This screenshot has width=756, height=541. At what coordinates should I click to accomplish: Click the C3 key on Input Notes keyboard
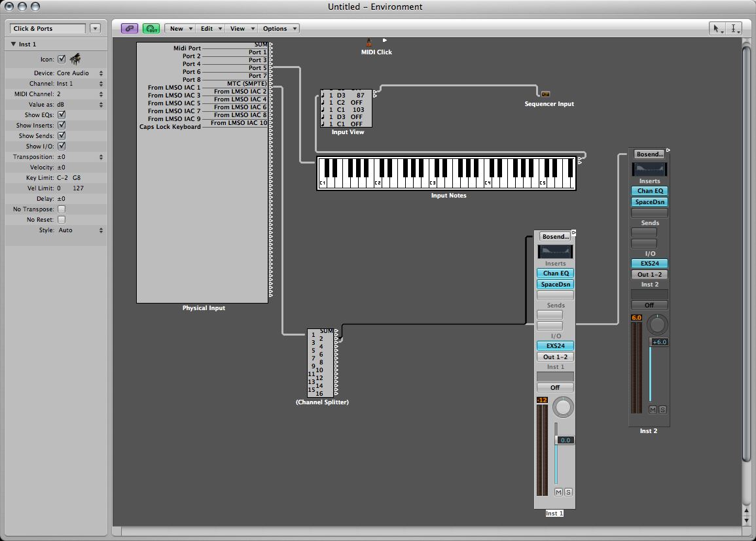[433, 183]
